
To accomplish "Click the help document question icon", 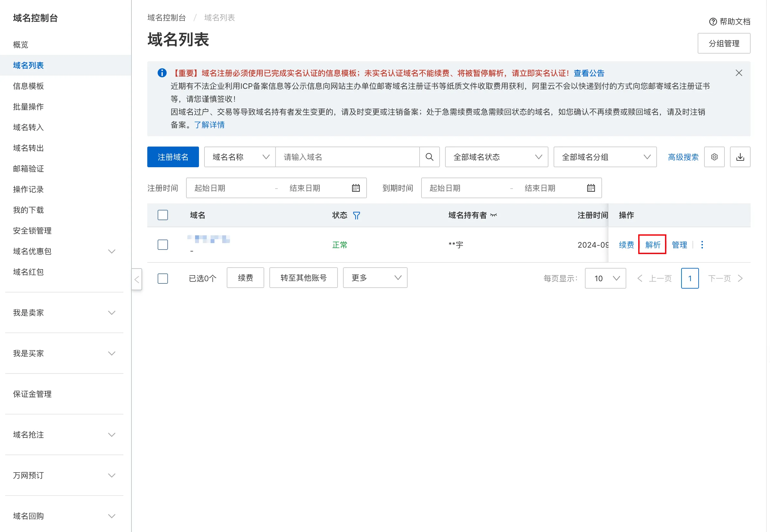I will coord(713,22).
